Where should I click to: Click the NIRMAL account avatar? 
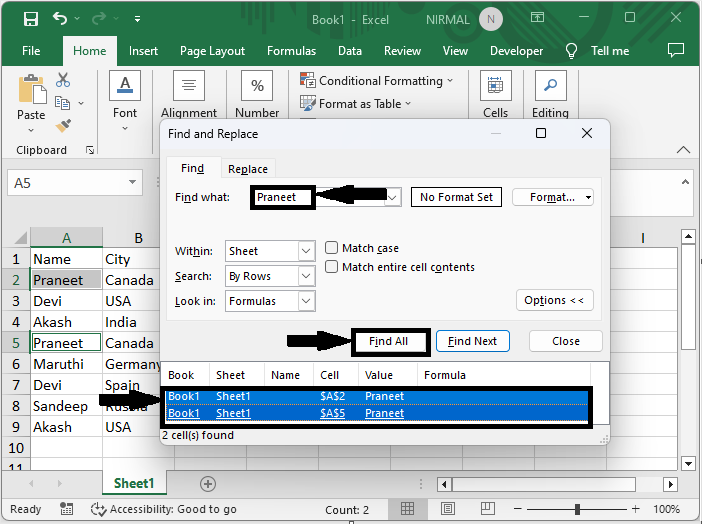tap(491, 19)
